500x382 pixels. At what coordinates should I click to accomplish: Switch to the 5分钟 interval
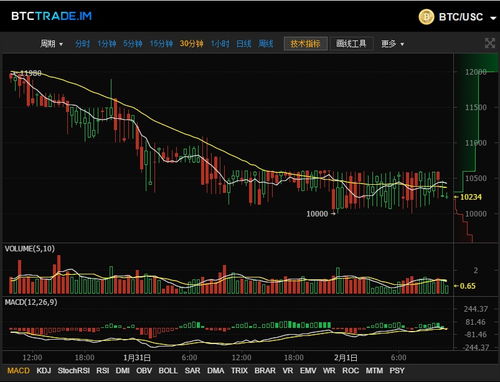pos(133,44)
